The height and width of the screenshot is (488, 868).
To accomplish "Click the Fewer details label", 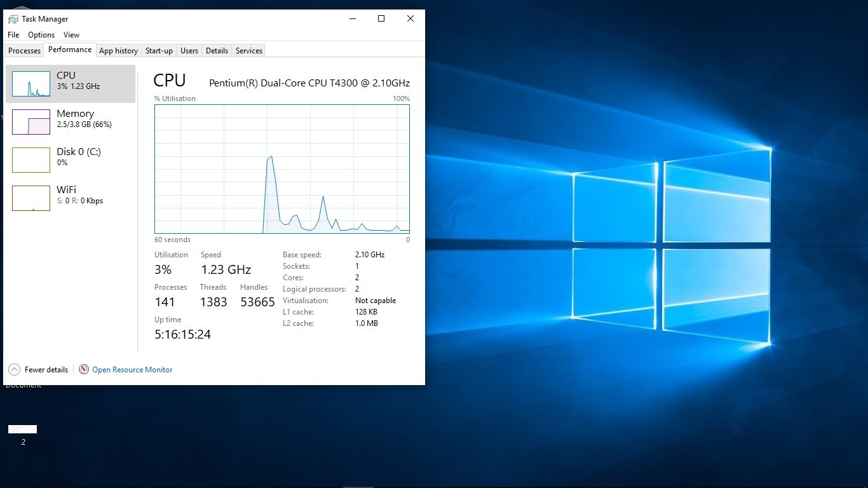I will pos(46,370).
